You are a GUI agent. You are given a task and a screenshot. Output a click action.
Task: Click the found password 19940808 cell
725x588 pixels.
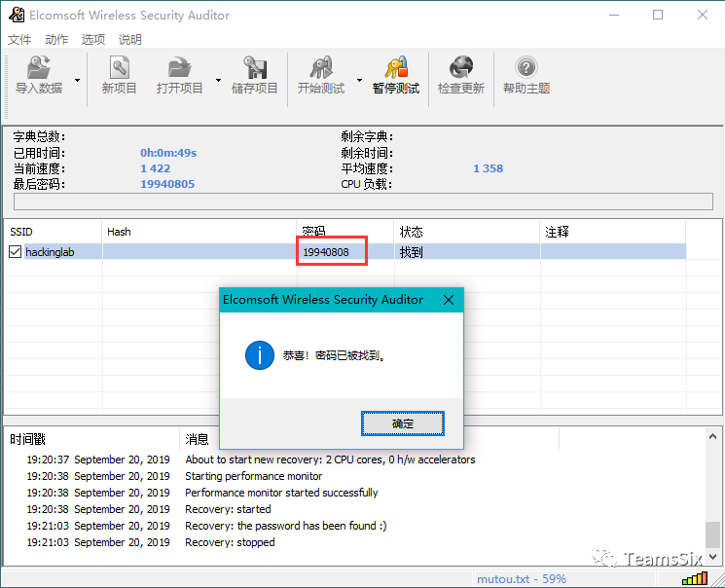tap(325, 252)
